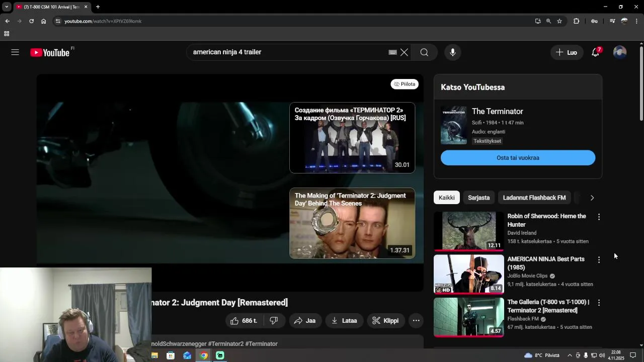The width and height of the screenshot is (644, 362).
Task: Share the video with Jaa
Action: pyautogui.click(x=305, y=321)
